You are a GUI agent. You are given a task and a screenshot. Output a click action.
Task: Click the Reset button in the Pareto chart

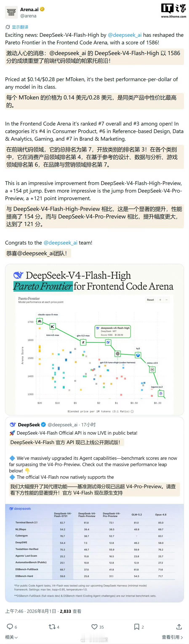(x=150, y=300)
